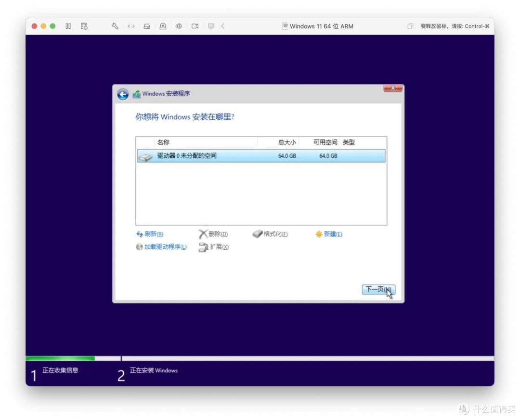Image resolution: width=520 pixels, height=420 pixels.
Task: Click the 加载驱动程序(L) load driver link
Action: click(161, 247)
